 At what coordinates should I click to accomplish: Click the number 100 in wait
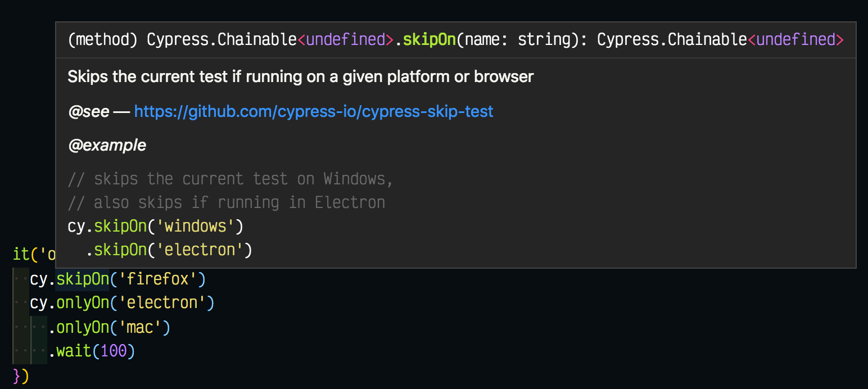(114, 351)
